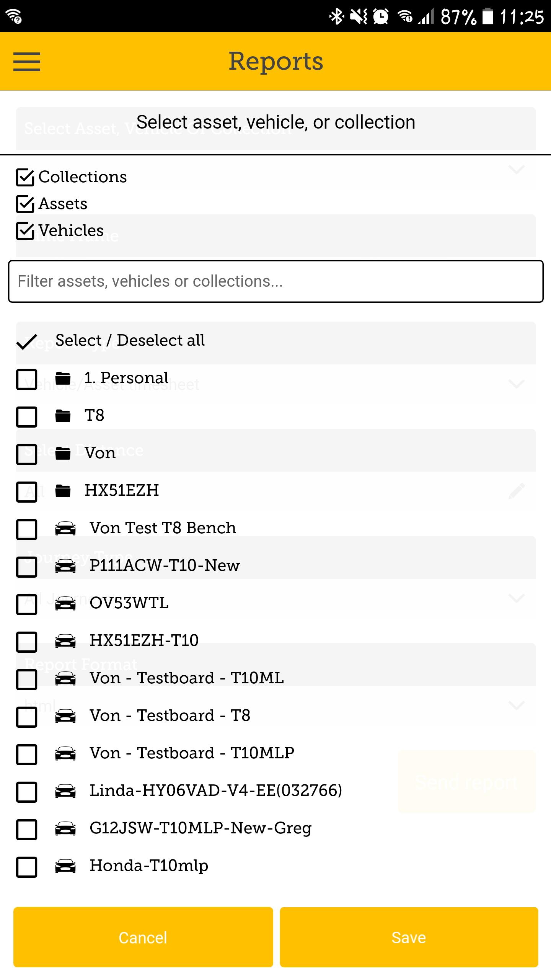551x980 pixels.
Task: Open the hamburger navigation menu
Action: point(27,62)
